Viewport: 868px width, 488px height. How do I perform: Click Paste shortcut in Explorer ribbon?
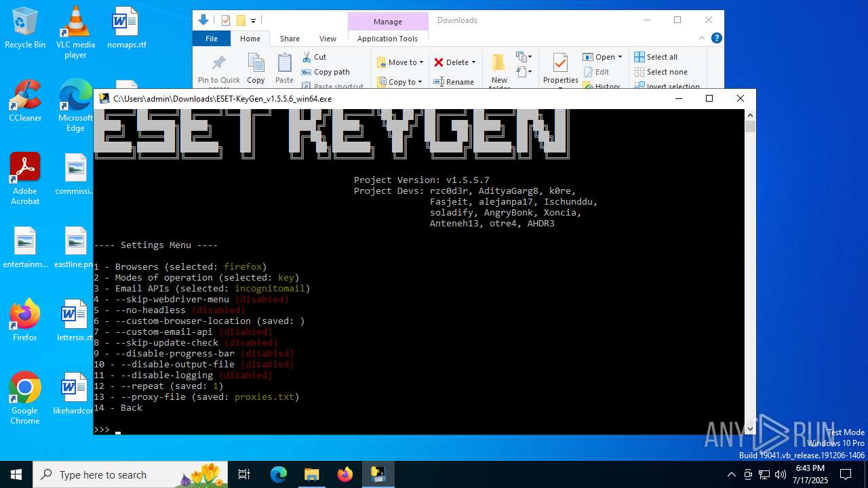(332, 86)
